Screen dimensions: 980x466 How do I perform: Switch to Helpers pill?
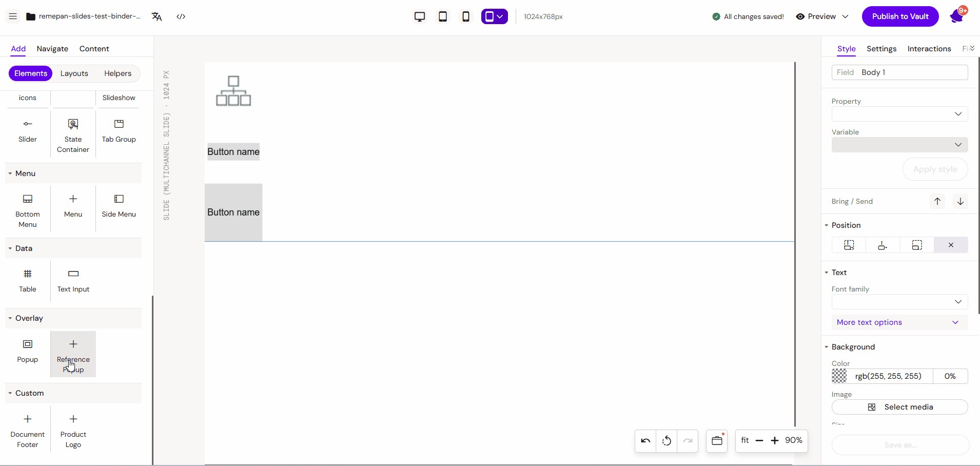[x=118, y=73]
